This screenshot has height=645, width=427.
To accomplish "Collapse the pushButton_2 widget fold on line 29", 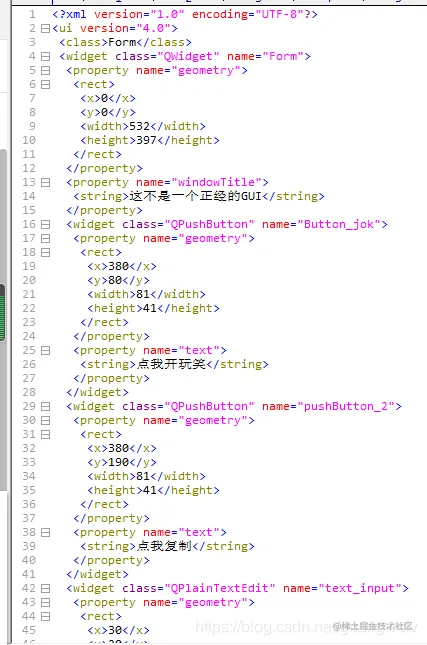I will click(x=46, y=406).
